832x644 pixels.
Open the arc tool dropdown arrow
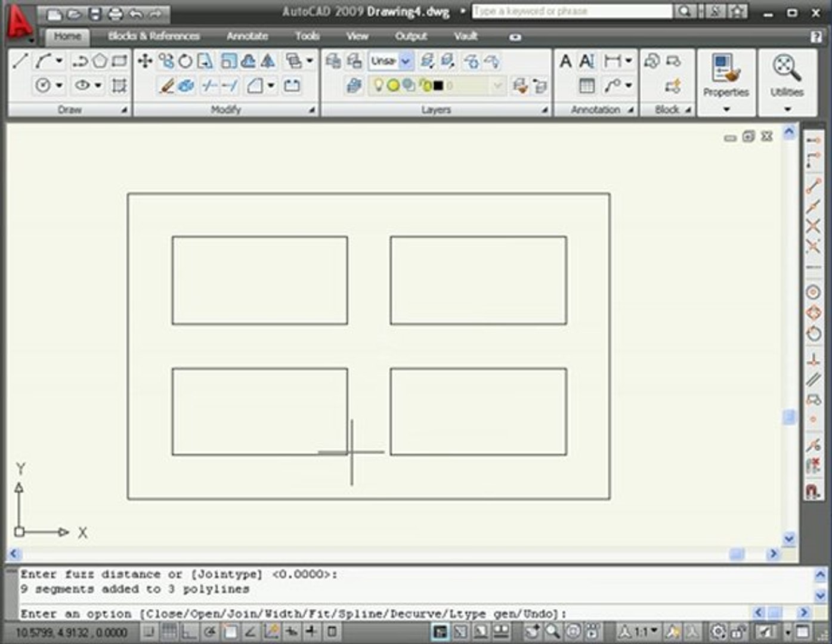point(59,61)
